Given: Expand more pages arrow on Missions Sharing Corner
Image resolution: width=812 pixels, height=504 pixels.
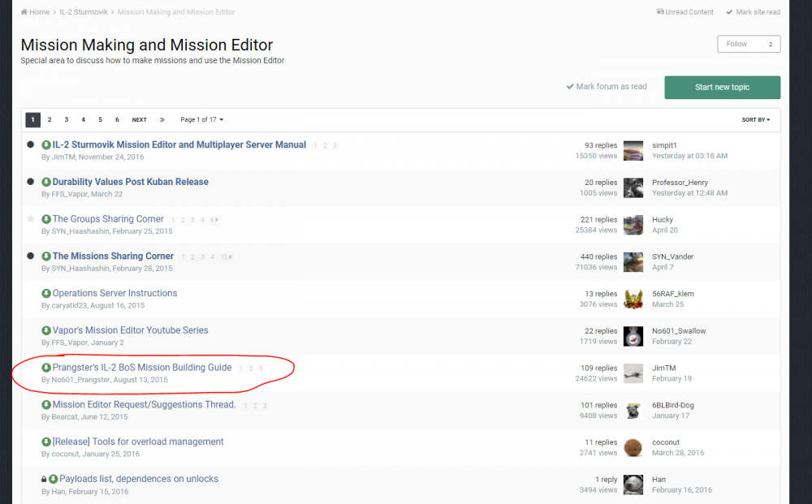Looking at the screenshot, I should pos(231,256).
